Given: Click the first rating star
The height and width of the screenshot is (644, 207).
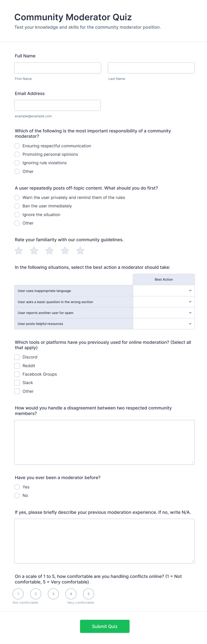Looking at the screenshot, I should pos(19,251).
